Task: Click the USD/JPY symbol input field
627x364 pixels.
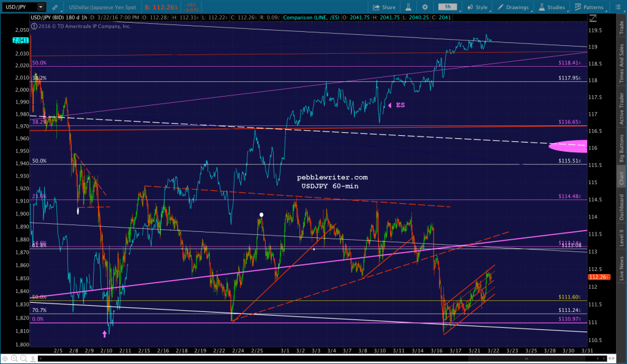Action: coord(20,7)
